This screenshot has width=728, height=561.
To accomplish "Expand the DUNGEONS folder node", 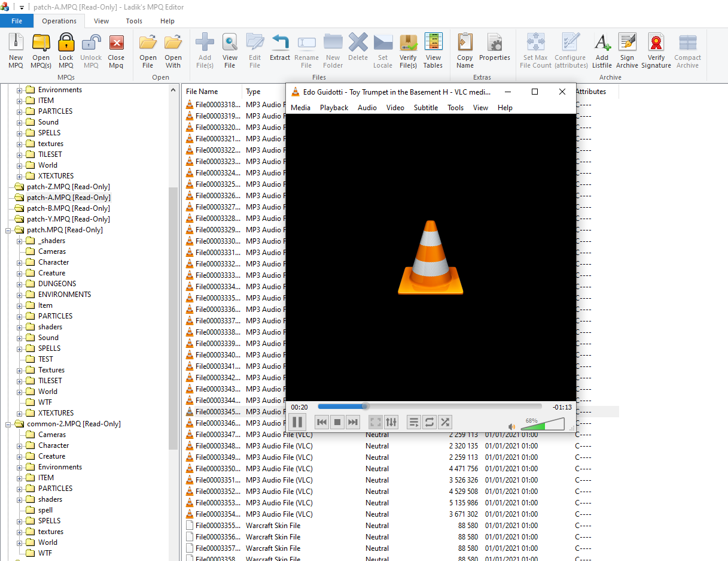I will [x=20, y=284].
